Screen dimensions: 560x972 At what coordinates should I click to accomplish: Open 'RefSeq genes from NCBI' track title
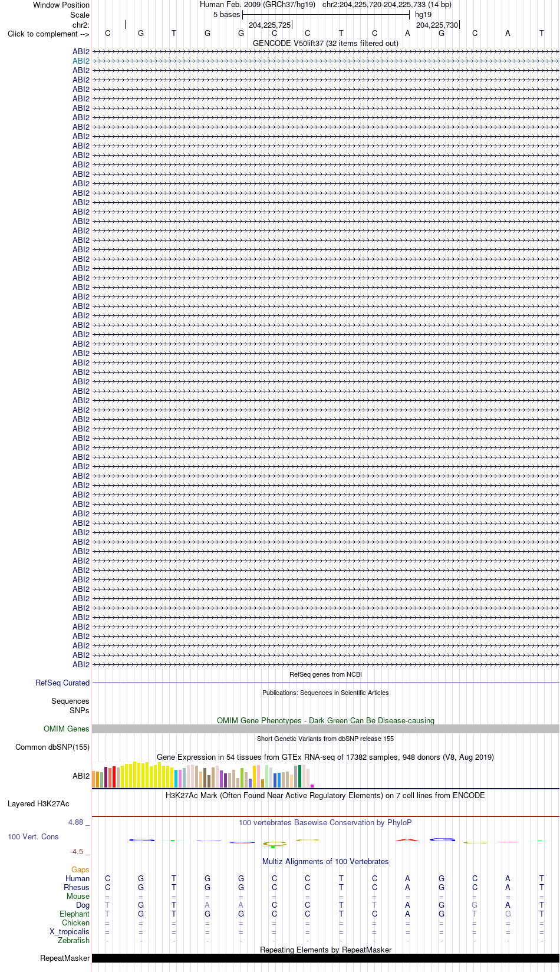coord(325,674)
